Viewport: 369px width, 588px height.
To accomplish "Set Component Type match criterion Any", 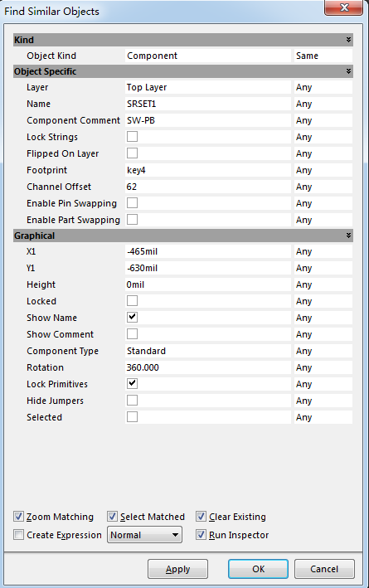I will point(323,351).
